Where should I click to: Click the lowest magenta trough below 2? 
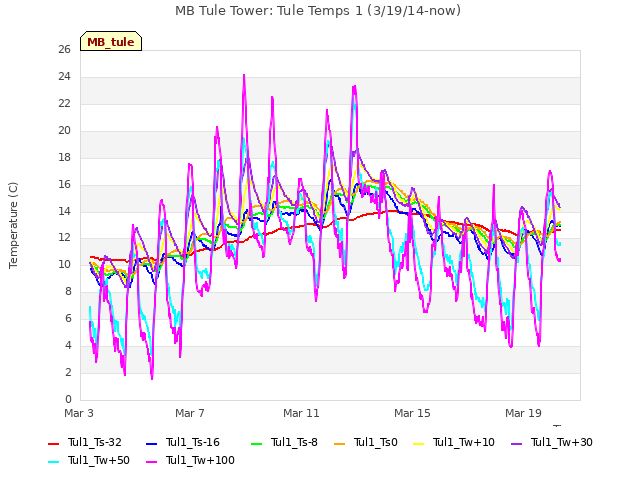tap(152, 378)
